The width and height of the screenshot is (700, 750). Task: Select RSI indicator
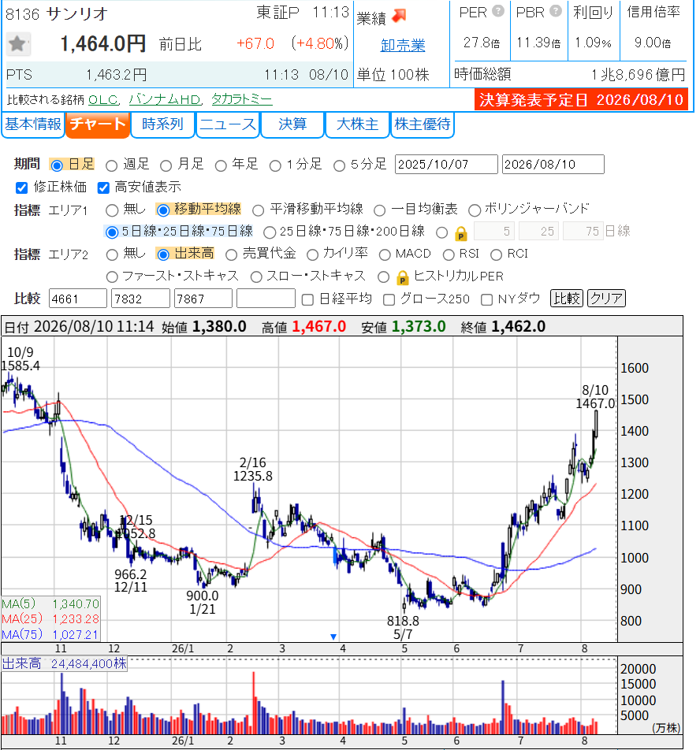(x=449, y=254)
